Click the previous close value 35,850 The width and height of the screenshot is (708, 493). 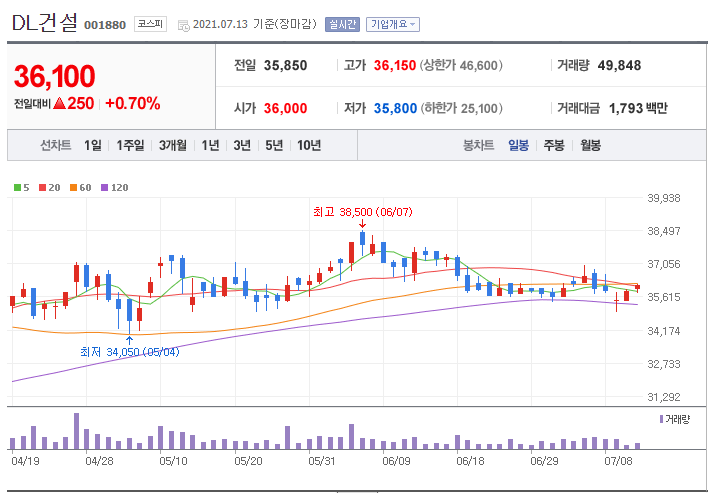pos(285,65)
